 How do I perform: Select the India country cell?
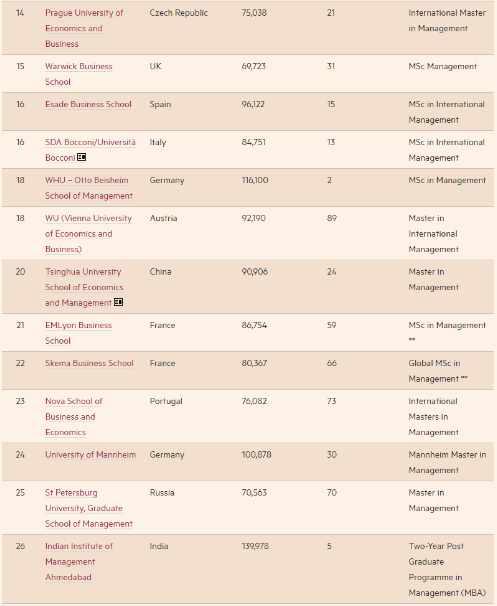click(158, 546)
